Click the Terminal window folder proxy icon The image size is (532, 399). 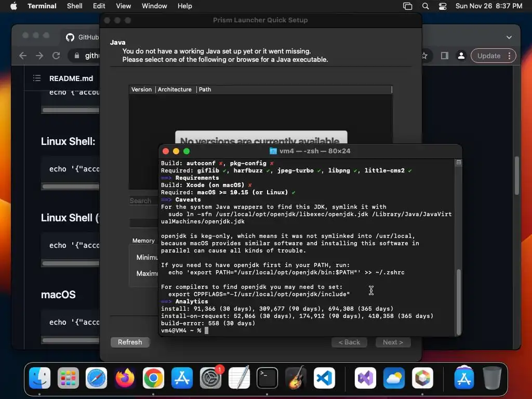[273, 151]
